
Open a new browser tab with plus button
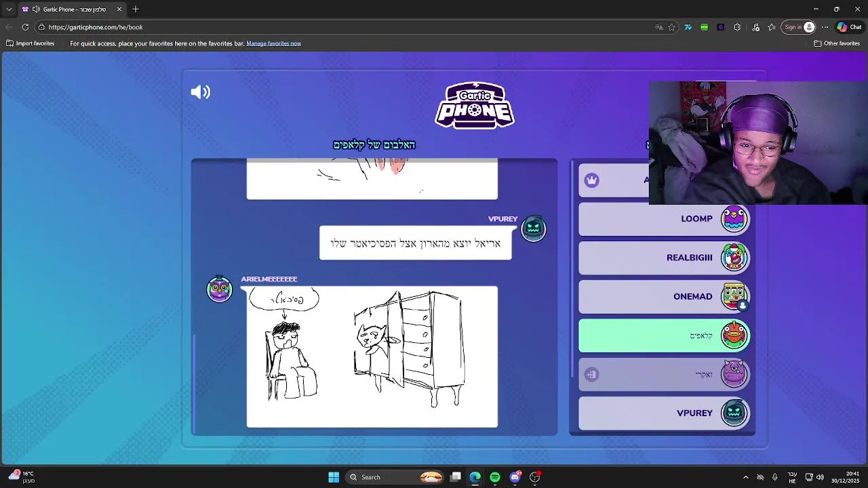[x=136, y=9]
